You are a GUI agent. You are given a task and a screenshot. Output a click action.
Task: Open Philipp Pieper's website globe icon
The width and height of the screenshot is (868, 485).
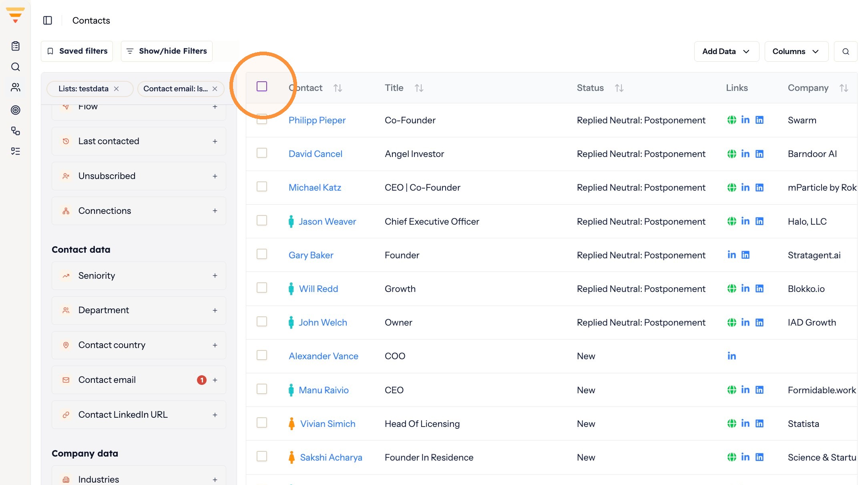coord(732,120)
